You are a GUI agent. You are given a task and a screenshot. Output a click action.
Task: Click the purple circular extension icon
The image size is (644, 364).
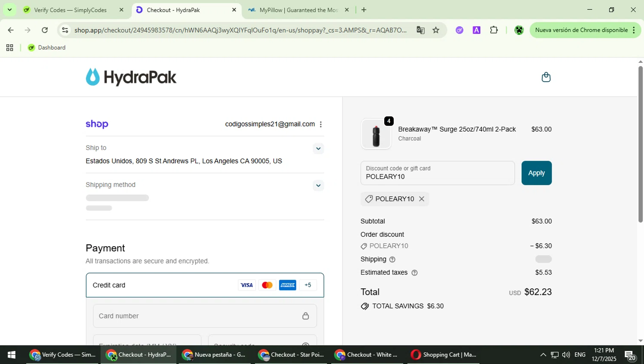point(459,30)
